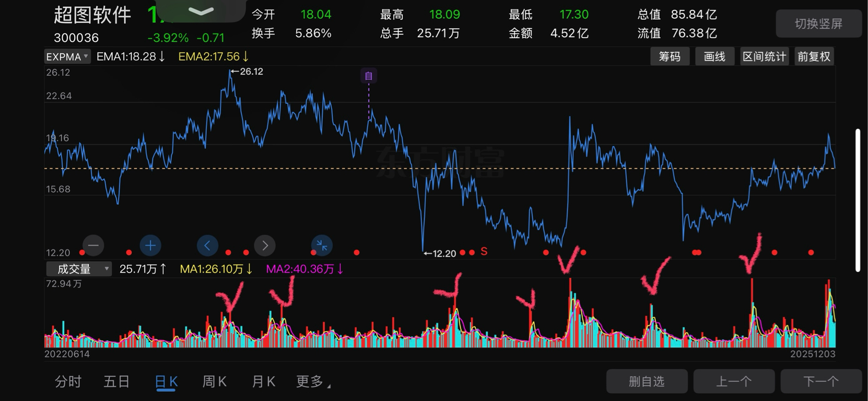Image resolution: width=868 pixels, height=401 pixels.
Task: Tap stock code 300036
Action: click(x=76, y=38)
